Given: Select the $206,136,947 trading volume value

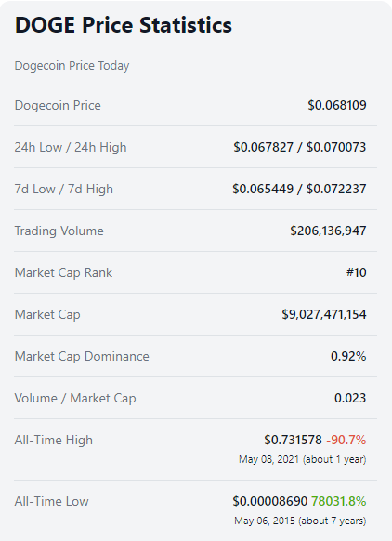Looking at the screenshot, I should pyautogui.click(x=328, y=231).
